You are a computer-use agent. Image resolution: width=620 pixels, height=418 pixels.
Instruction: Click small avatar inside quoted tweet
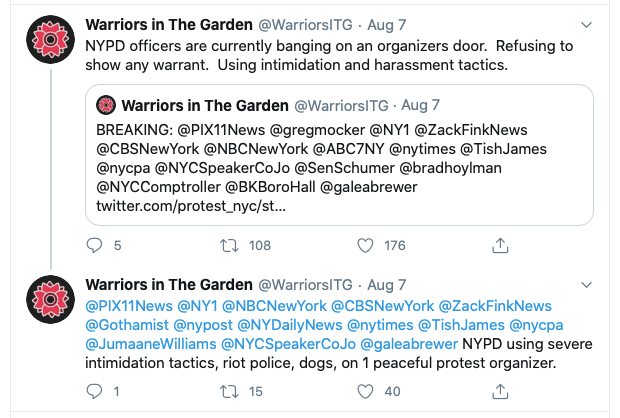click(106, 105)
